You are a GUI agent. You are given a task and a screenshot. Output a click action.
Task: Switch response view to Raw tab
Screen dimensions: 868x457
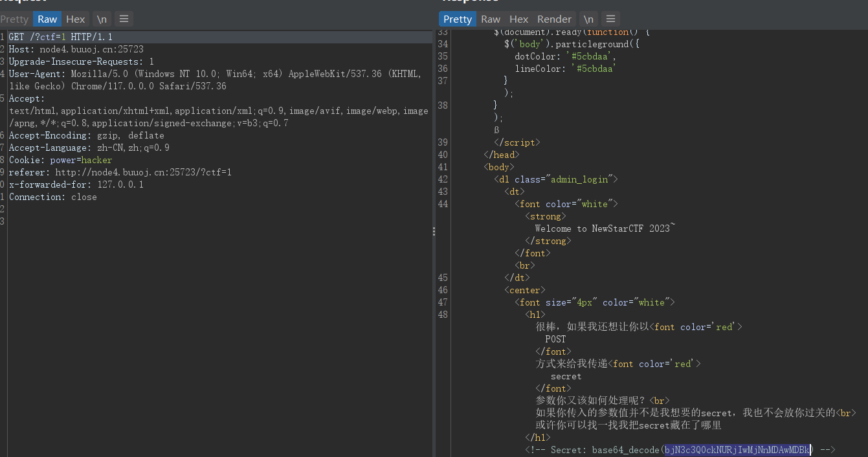pos(491,19)
